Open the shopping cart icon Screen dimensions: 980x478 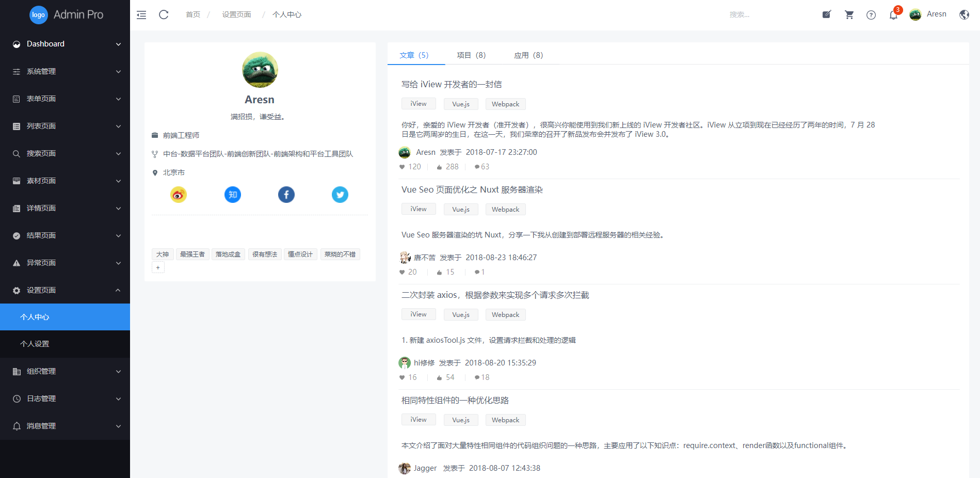tap(849, 14)
